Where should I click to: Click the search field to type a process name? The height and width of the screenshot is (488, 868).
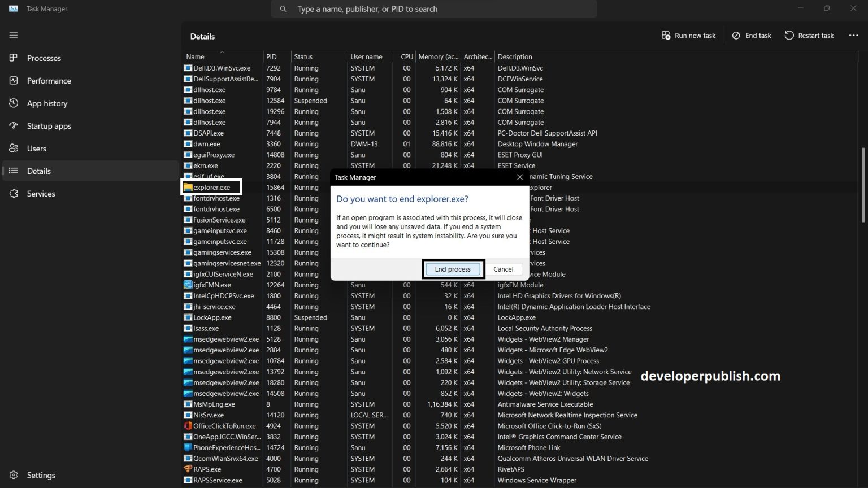(433, 8)
